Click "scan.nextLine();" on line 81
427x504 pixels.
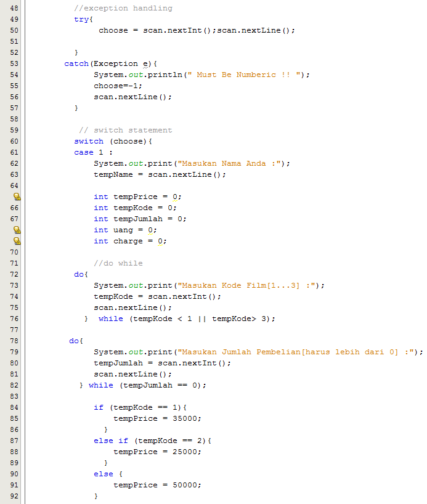coord(133,374)
